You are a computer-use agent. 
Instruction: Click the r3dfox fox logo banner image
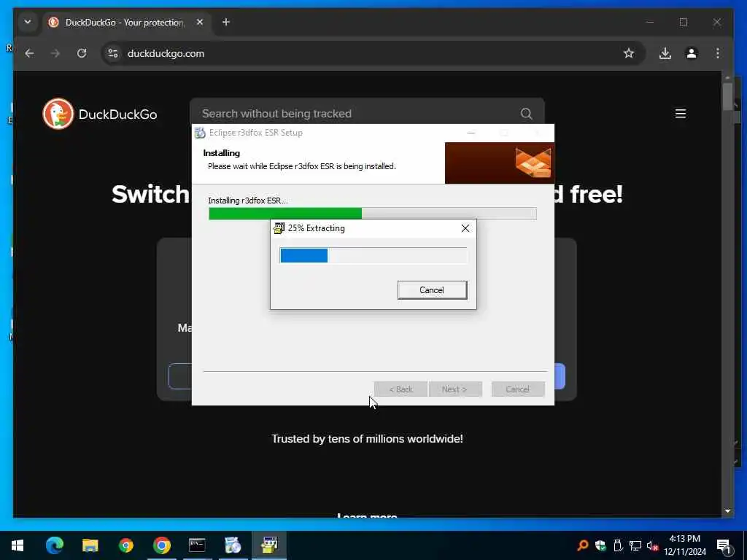pyautogui.click(x=499, y=163)
